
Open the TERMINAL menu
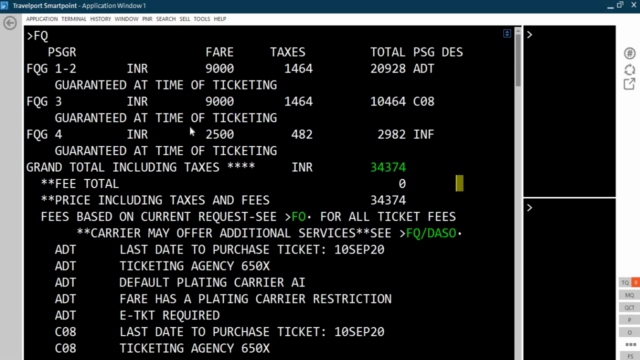(74, 19)
